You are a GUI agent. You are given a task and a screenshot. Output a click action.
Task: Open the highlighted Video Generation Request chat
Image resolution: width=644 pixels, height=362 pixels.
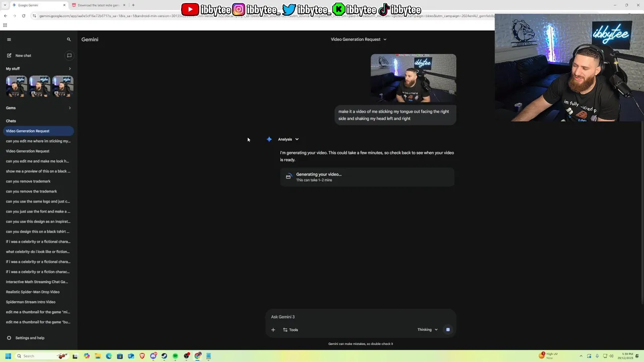[x=39, y=131]
